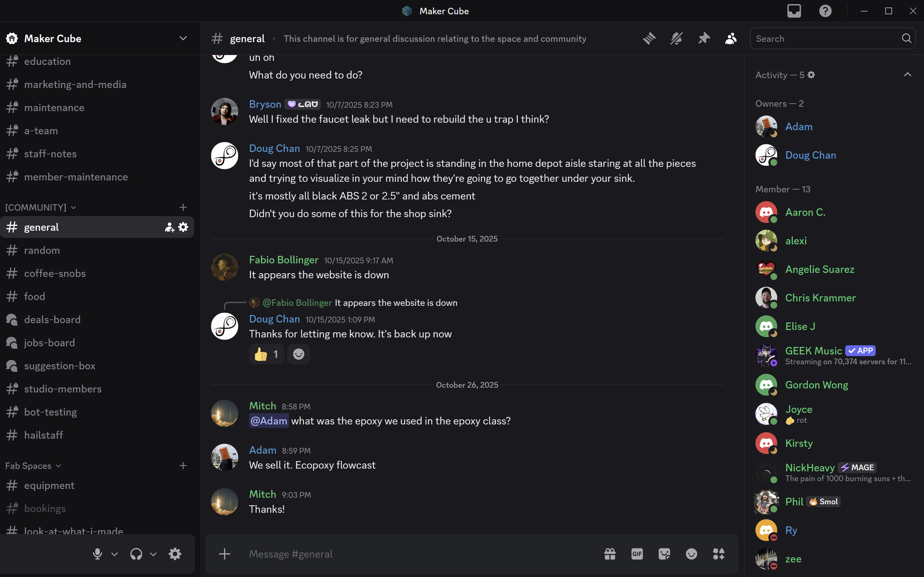This screenshot has height=577, width=924.
Task: Open the gift menu in the message bar
Action: tap(610, 554)
